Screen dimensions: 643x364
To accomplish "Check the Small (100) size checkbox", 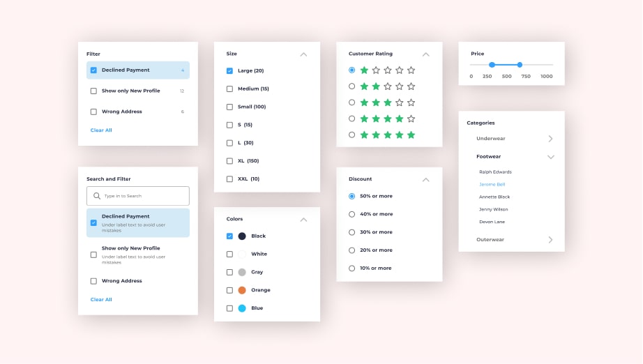I will tap(229, 107).
